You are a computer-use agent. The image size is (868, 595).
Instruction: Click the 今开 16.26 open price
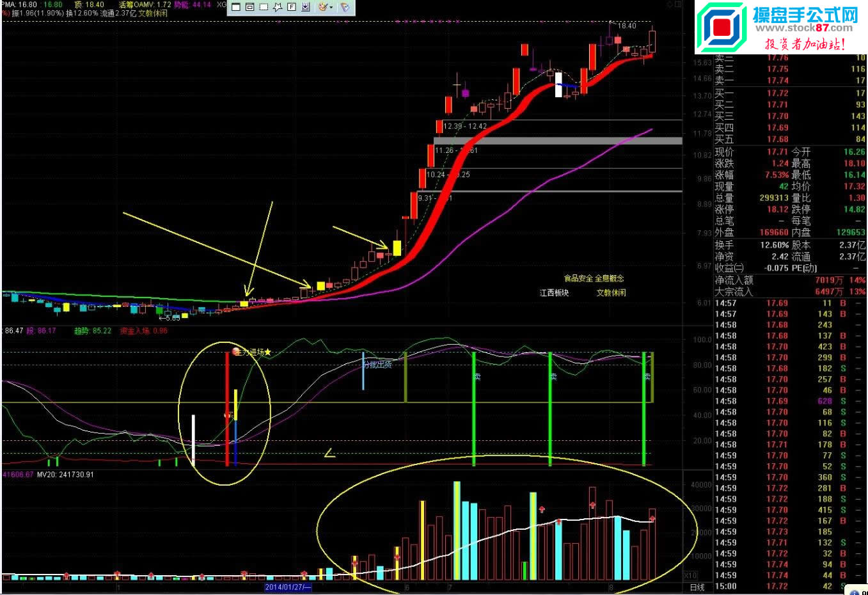854,152
